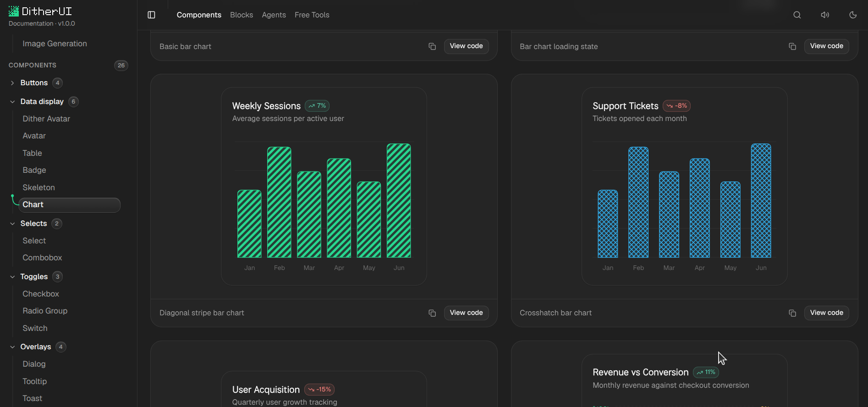Toggle the sound speaker icon
Image resolution: width=868 pixels, height=407 pixels.
[x=825, y=15]
